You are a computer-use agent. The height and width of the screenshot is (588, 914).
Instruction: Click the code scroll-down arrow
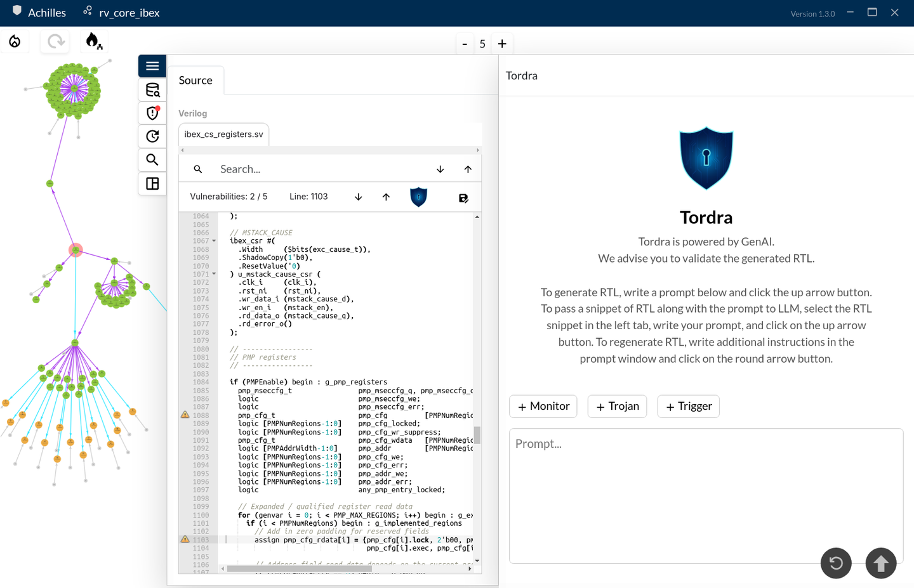(x=477, y=561)
